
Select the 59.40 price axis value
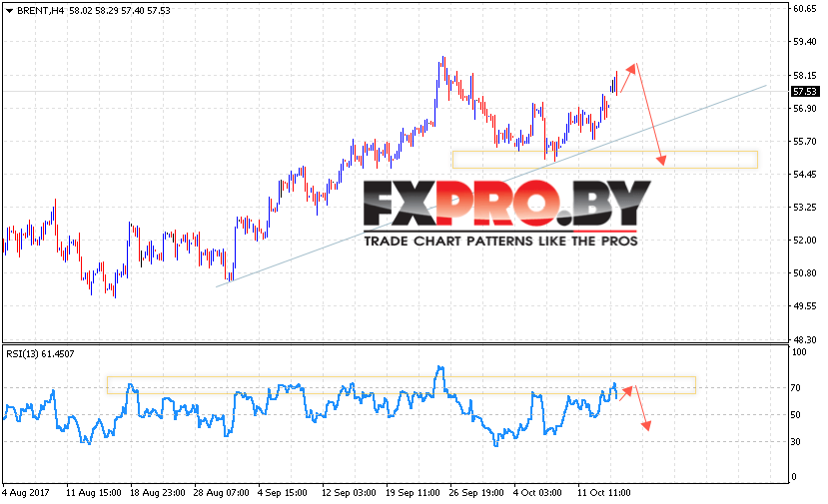click(805, 42)
